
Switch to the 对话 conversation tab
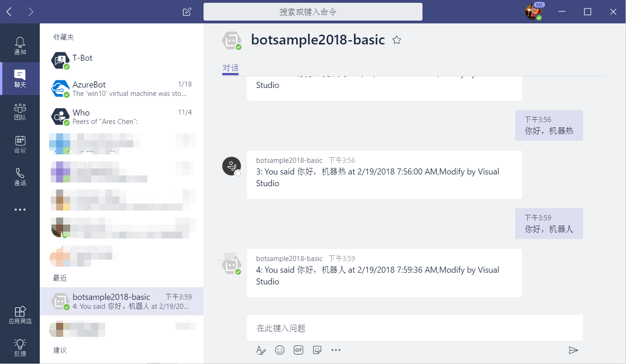pyautogui.click(x=230, y=68)
